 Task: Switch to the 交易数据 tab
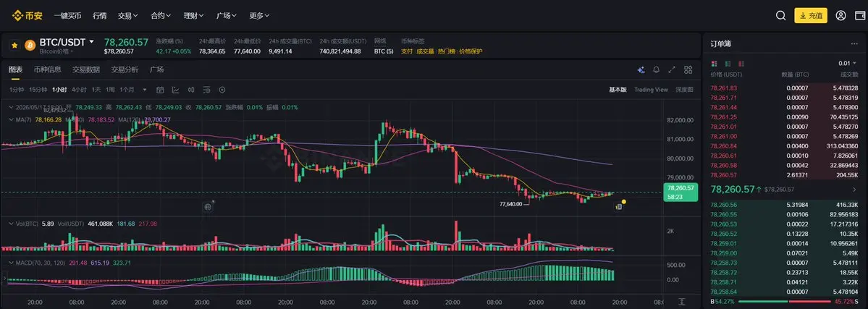click(x=86, y=69)
